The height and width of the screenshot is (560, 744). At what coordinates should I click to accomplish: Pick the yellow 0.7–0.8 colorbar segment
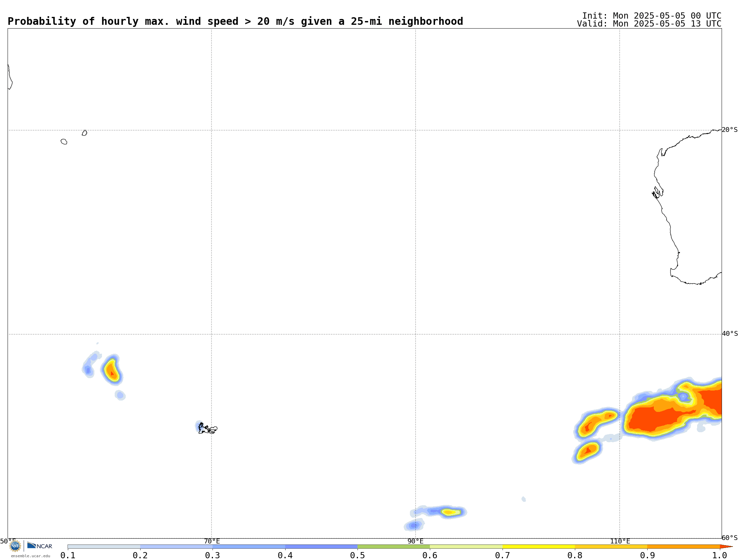click(x=539, y=547)
